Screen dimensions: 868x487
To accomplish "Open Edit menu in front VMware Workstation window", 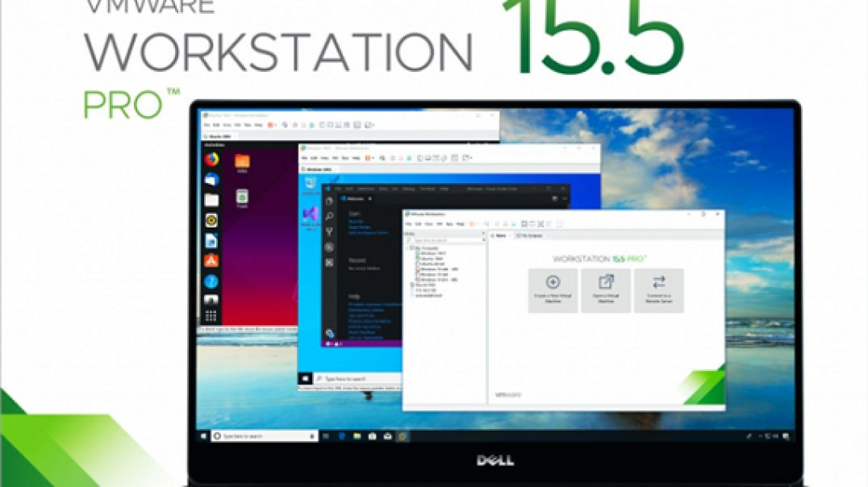I will [419, 224].
